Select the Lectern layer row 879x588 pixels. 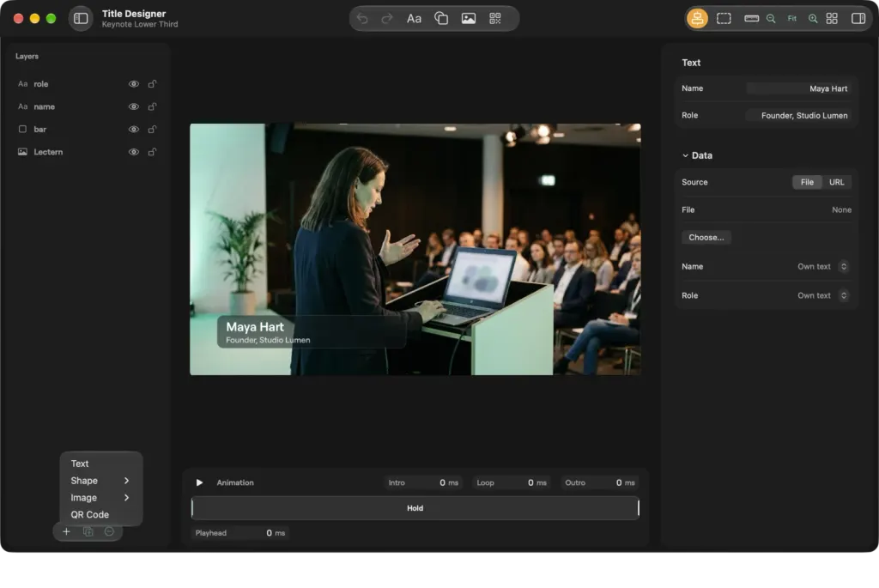[x=87, y=152]
